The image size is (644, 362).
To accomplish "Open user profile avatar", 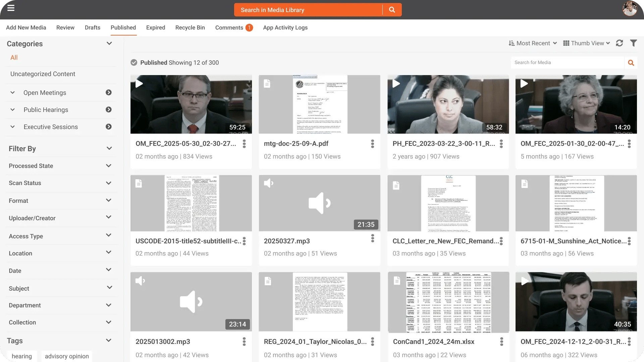I will tap(630, 9).
